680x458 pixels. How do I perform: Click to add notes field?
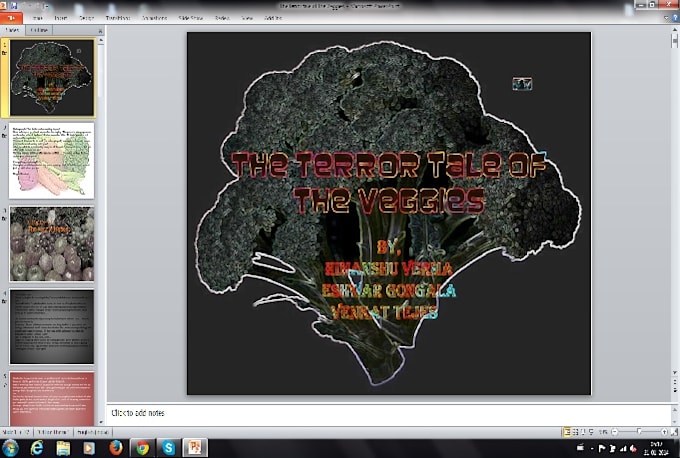(388, 413)
